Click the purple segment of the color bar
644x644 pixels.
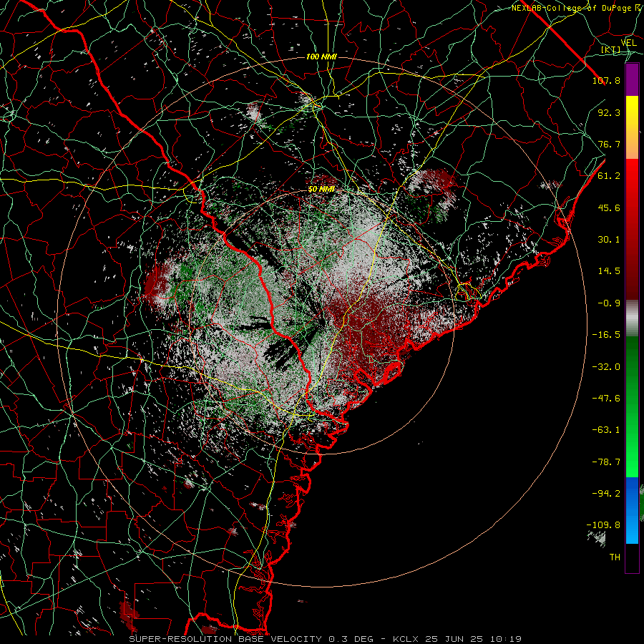(x=632, y=79)
